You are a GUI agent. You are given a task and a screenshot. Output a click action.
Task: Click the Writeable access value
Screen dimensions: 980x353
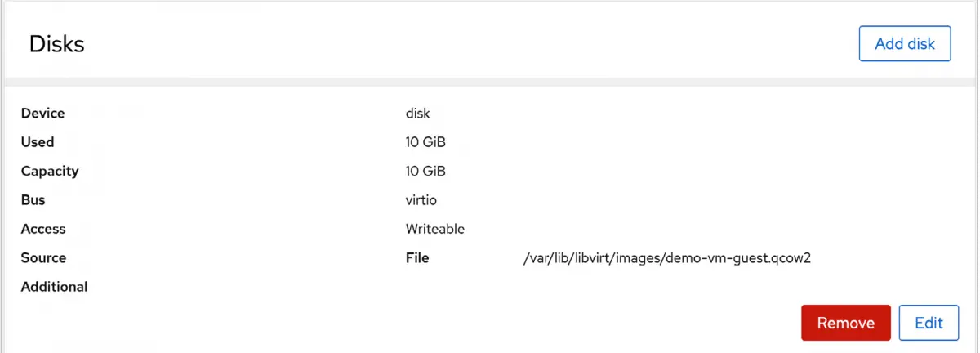coord(435,229)
